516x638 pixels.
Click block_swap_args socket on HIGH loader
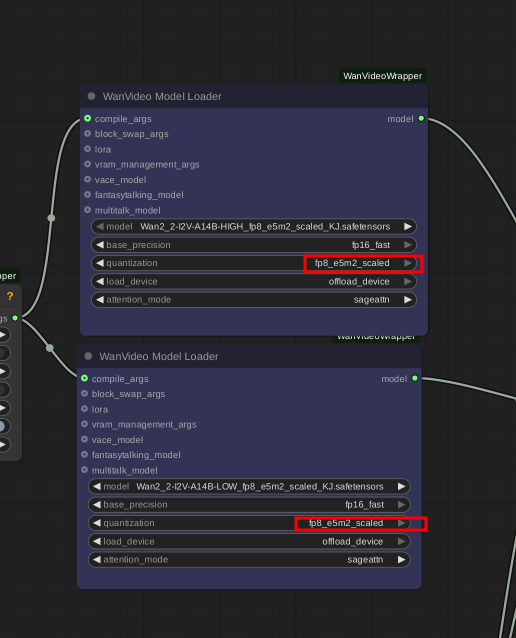87,133
